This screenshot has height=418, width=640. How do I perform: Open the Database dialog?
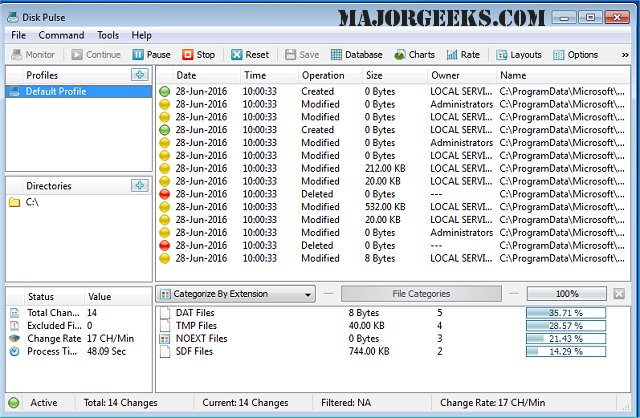(356, 55)
